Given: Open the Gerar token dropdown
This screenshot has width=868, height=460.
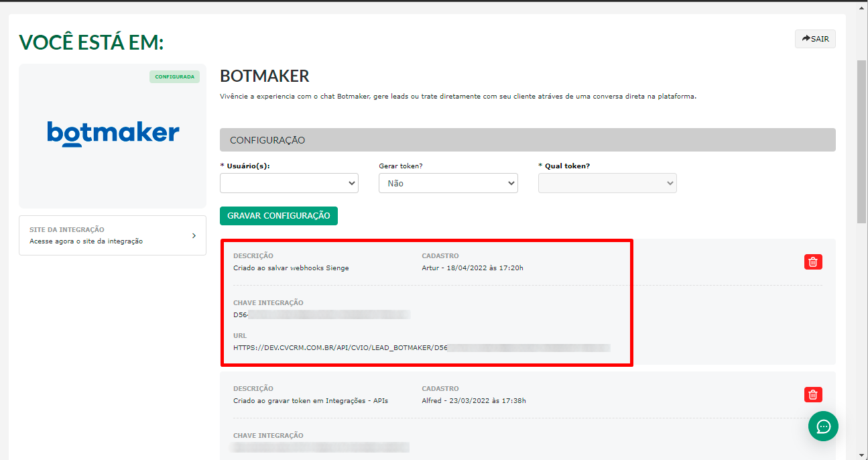Looking at the screenshot, I should (x=448, y=183).
